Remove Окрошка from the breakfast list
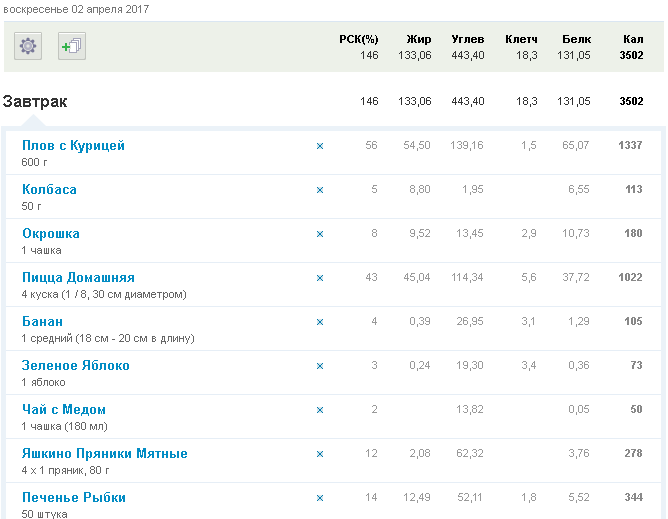Image resolution: width=668 pixels, height=519 pixels. (320, 234)
